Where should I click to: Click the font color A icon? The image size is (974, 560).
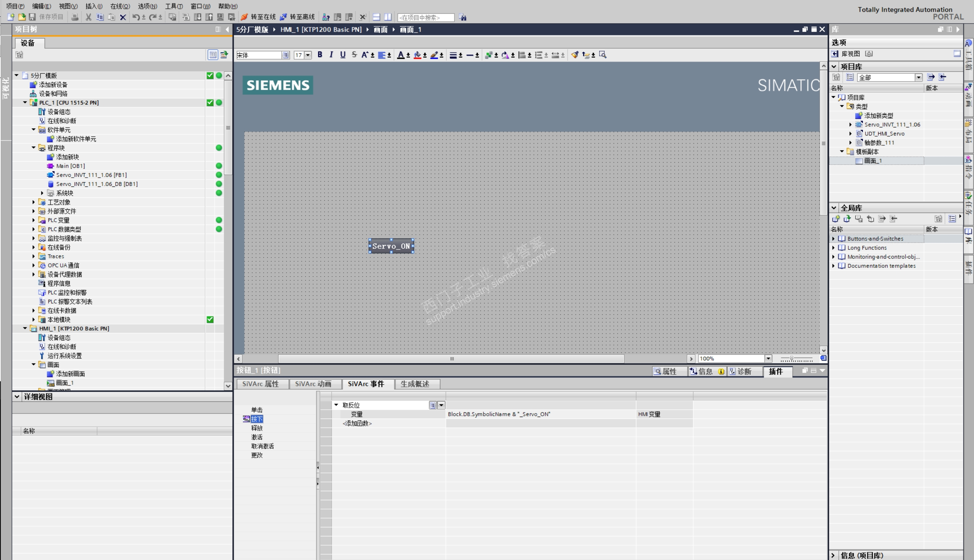[400, 55]
